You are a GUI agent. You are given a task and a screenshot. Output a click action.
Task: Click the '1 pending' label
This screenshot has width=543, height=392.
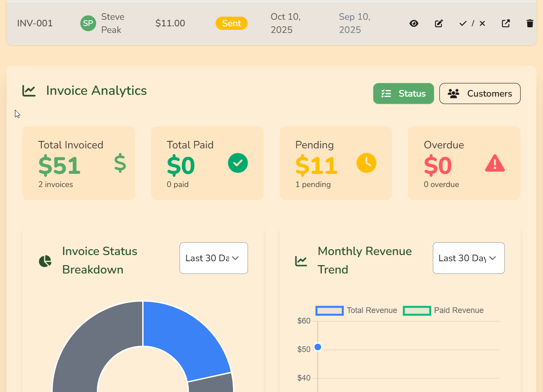[313, 184]
